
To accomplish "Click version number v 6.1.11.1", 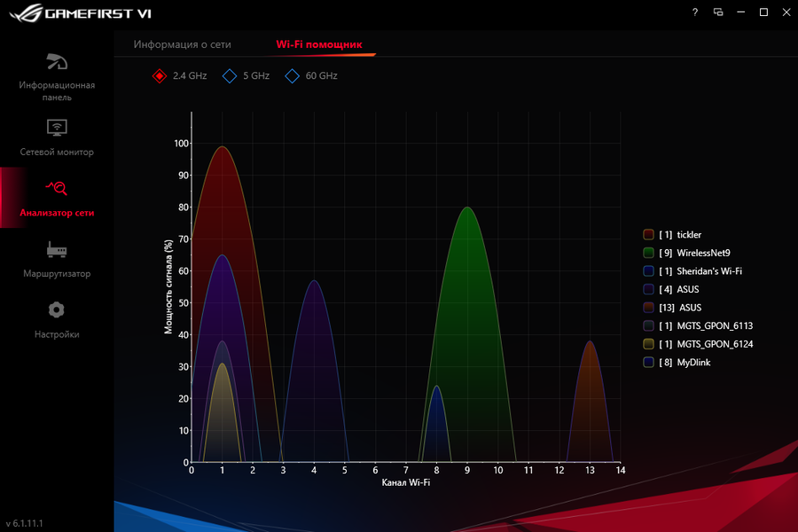I will [25, 523].
